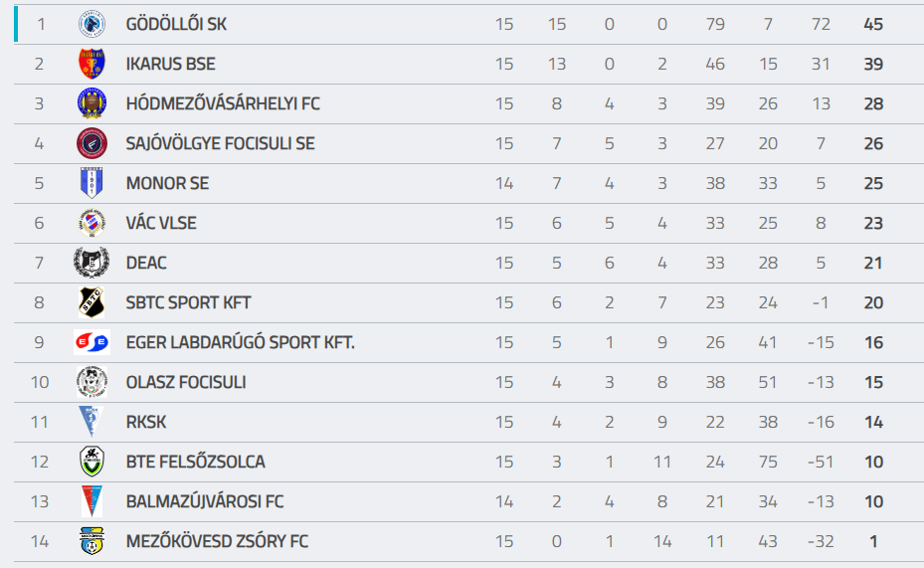924x568 pixels.
Task: Open EGER LABDARÚGÓ SPORT KFT. team page
Action: tap(240, 342)
